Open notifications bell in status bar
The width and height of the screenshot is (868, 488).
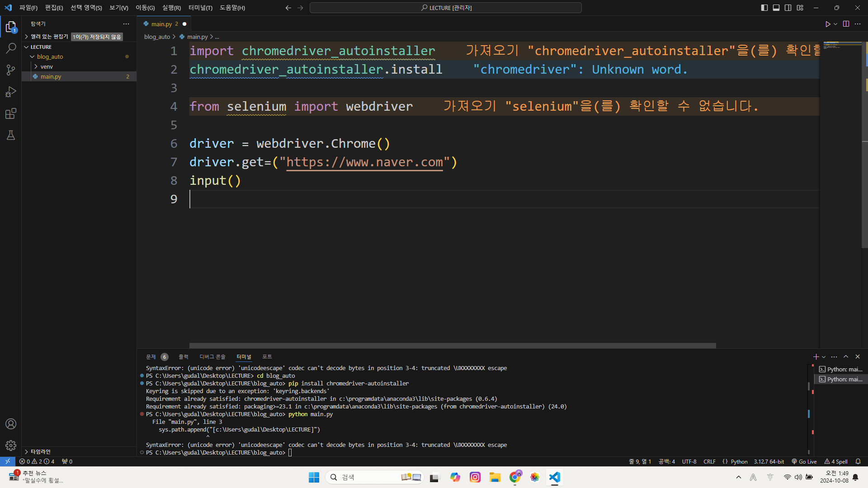858,461
